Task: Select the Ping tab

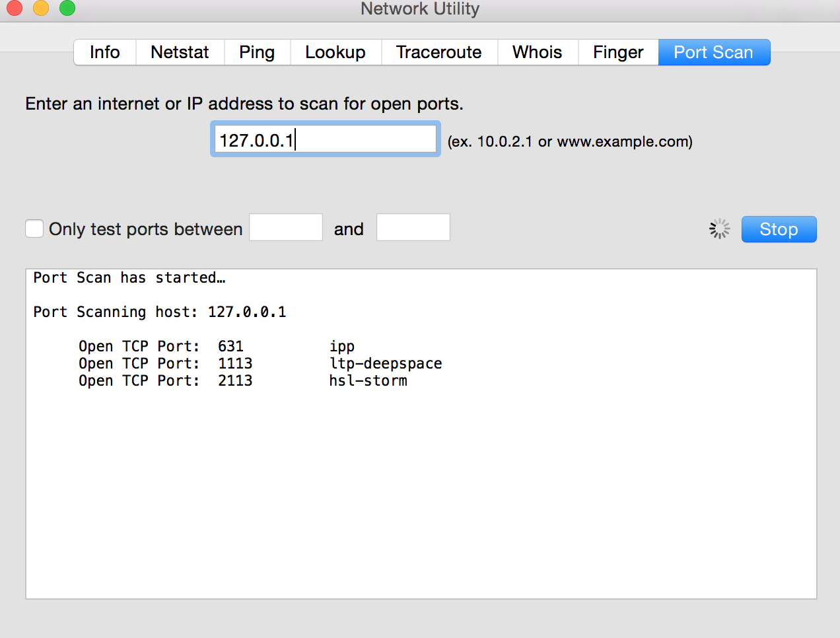Action: tap(257, 52)
